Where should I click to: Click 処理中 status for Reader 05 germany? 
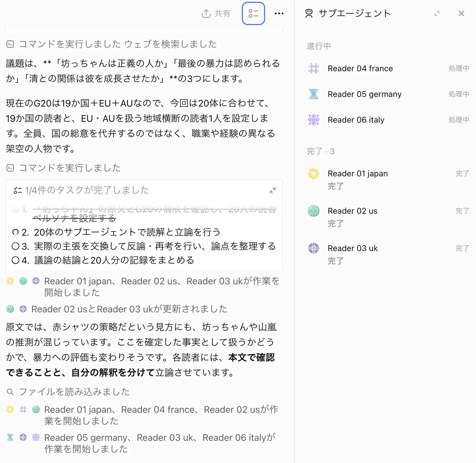pyautogui.click(x=459, y=94)
